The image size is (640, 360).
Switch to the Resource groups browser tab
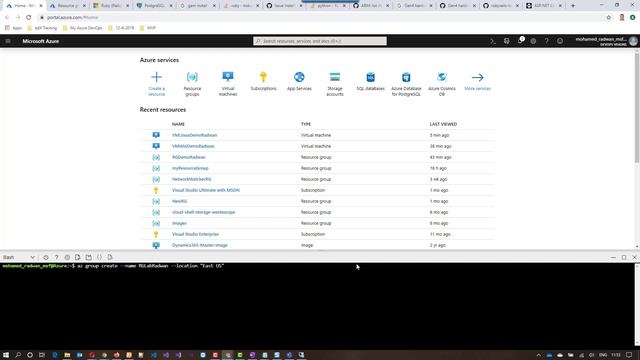(67, 6)
